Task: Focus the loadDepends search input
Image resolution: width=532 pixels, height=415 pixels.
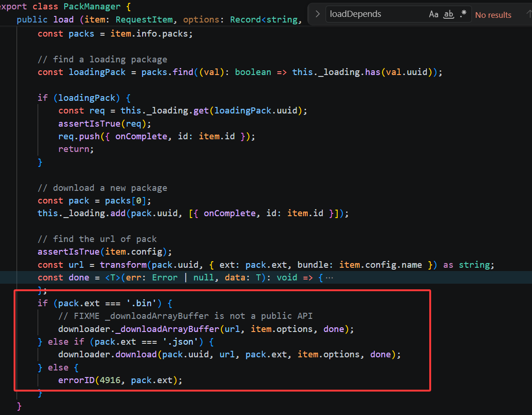Action: click(376, 14)
